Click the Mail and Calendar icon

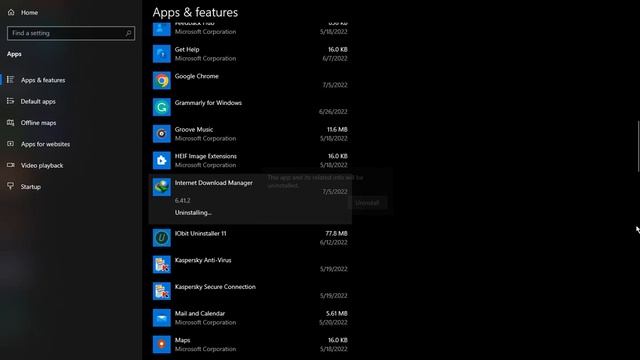click(162, 318)
